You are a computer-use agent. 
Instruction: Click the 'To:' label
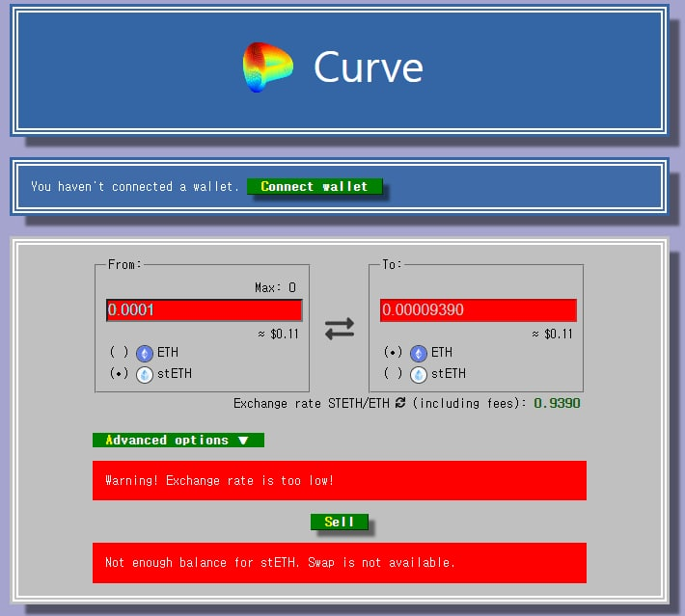point(392,264)
